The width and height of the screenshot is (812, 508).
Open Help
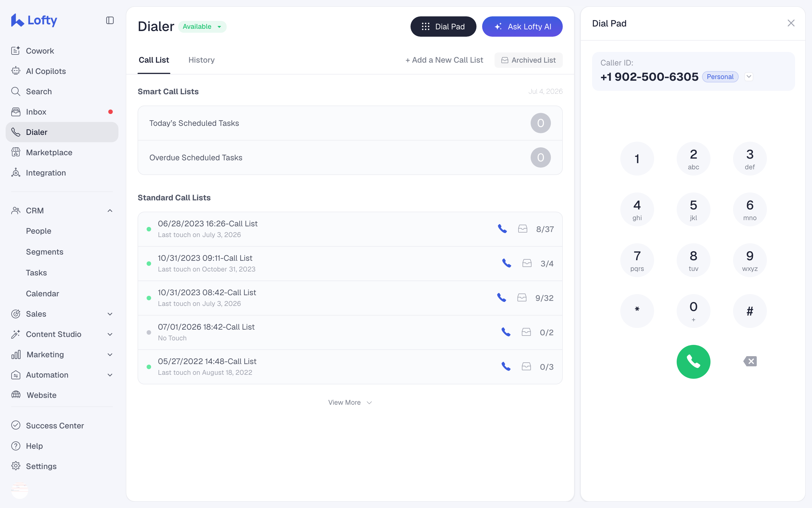(62, 446)
